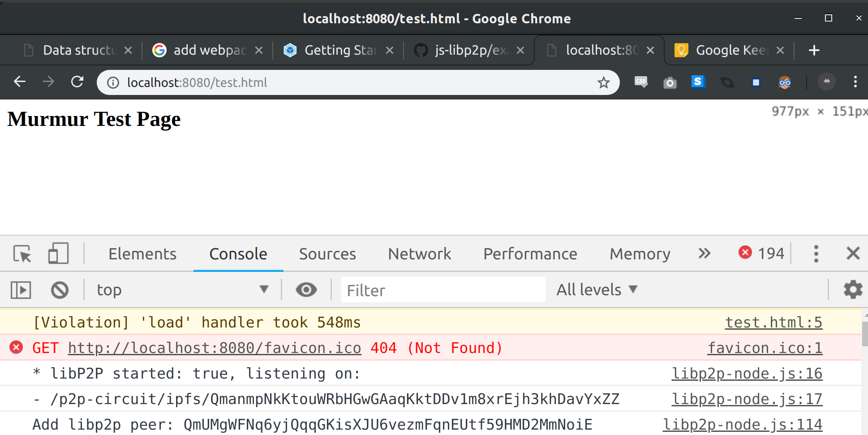Click the console scrollbar thumb
The image size is (868, 435).
pyautogui.click(x=864, y=334)
